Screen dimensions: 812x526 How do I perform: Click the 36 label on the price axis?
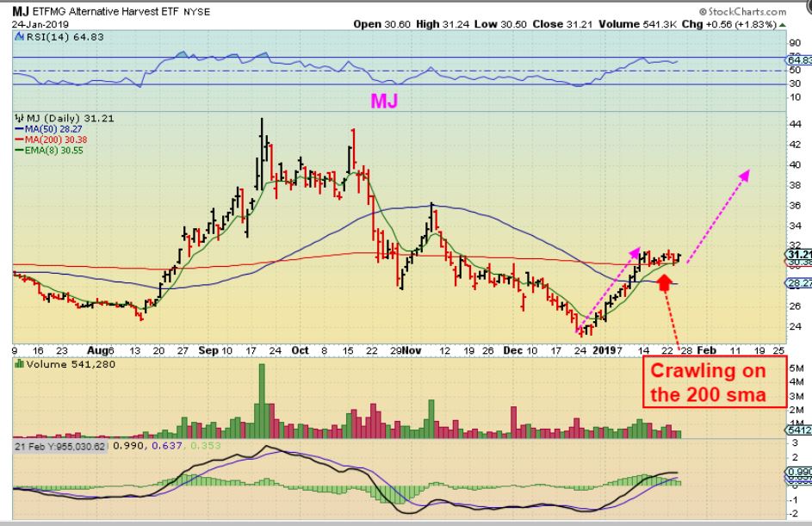(x=795, y=206)
